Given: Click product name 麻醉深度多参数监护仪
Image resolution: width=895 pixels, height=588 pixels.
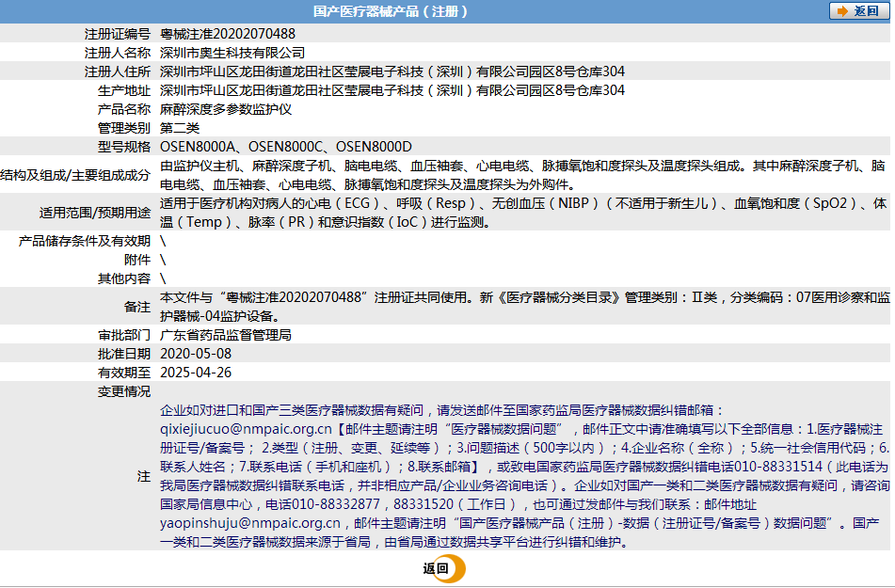Looking at the screenshot, I should [x=226, y=109].
